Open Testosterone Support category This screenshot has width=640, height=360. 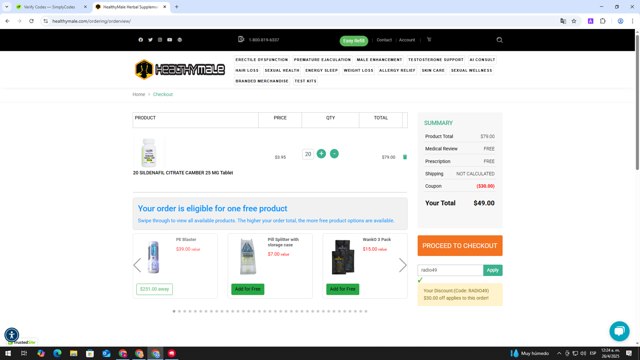(x=436, y=60)
